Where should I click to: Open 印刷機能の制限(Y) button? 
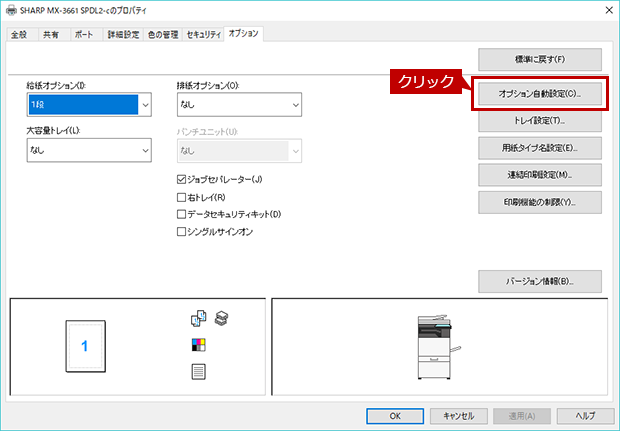pos(540,202)
